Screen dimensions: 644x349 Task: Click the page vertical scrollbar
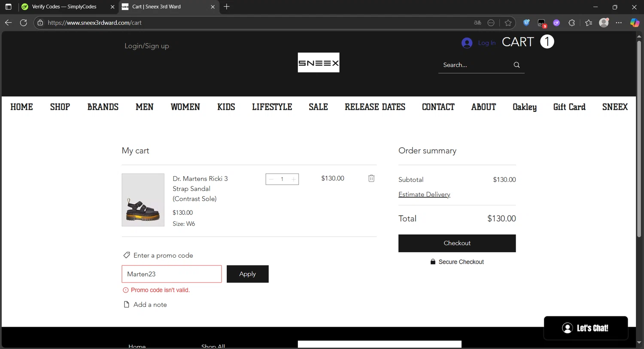(639, 139)
